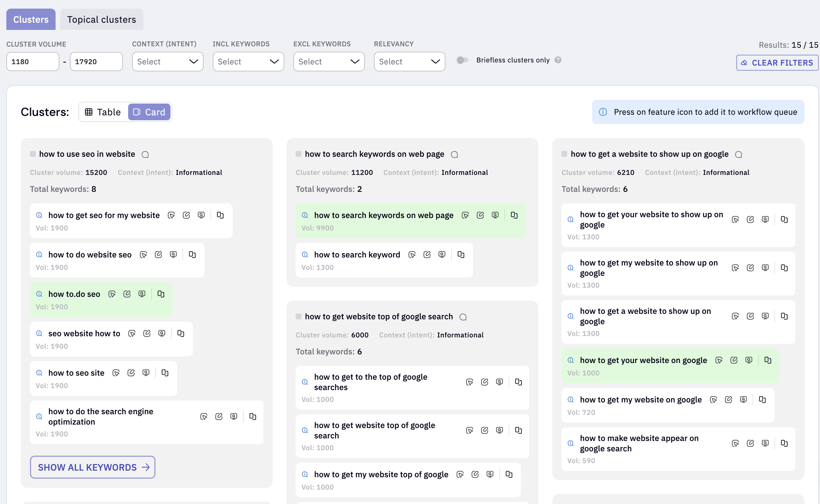Open the Context (Intent) dropdown
This screenshot has height=504, width=820.
click(x=167, y=61)
